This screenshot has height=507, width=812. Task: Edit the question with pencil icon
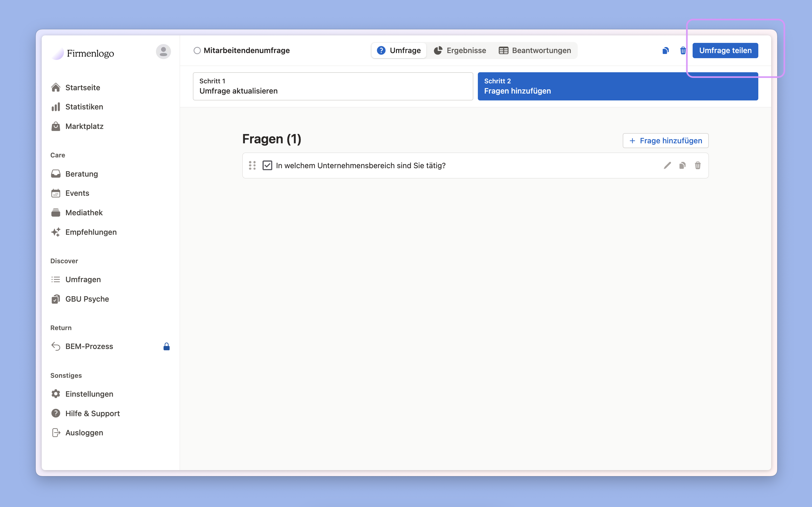tap(667, 165)
